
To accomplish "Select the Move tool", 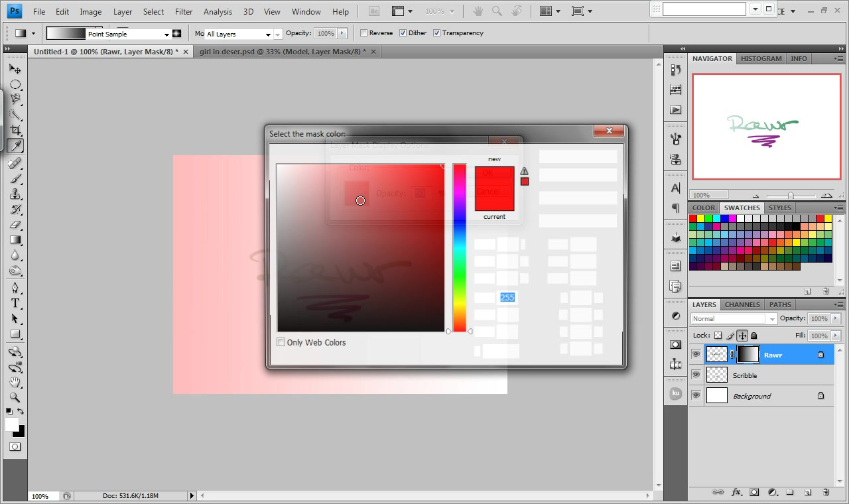I will (x=15, y=68).
